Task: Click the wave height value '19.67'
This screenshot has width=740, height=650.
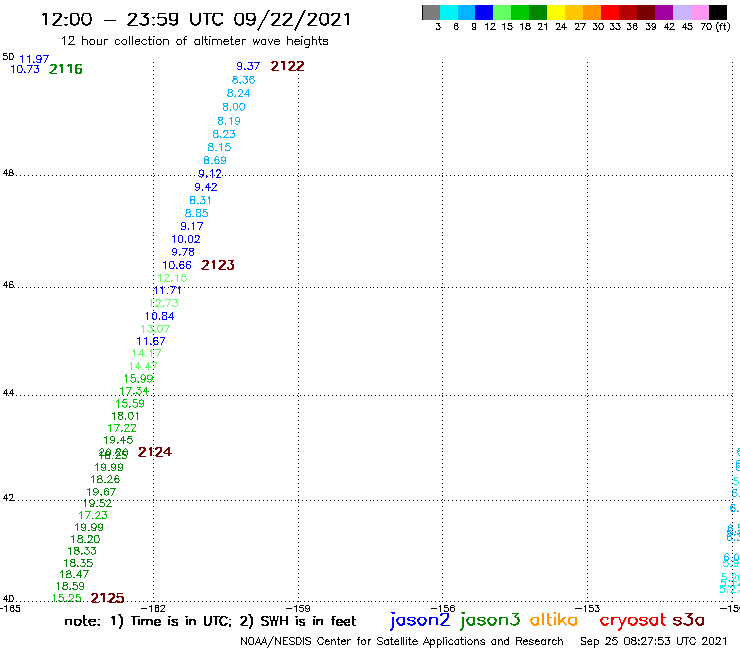Action: tap(101, 492)
